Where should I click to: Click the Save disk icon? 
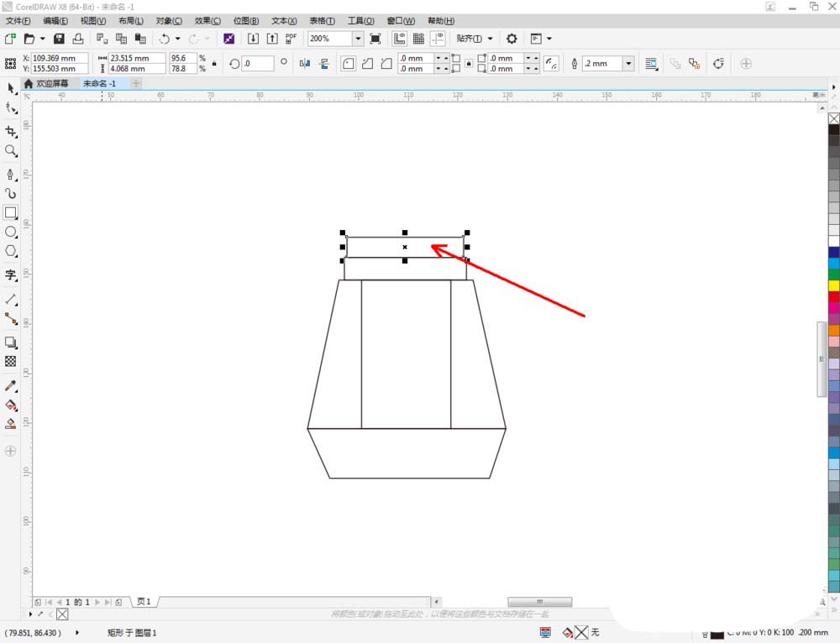(x=59, y=39)
